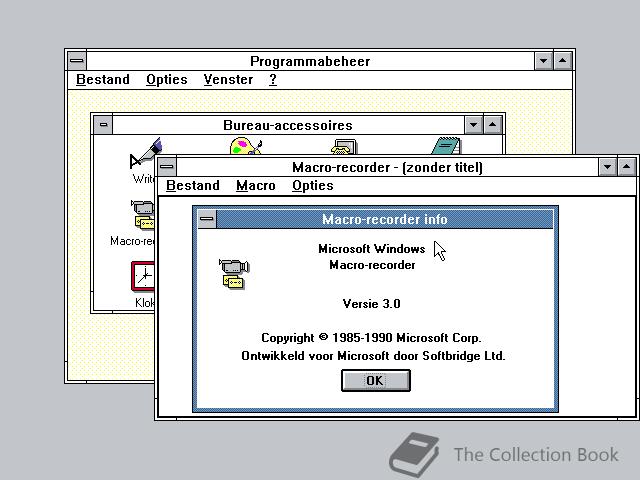Minimize the Macro-recorder window

[x=607, y=167]
